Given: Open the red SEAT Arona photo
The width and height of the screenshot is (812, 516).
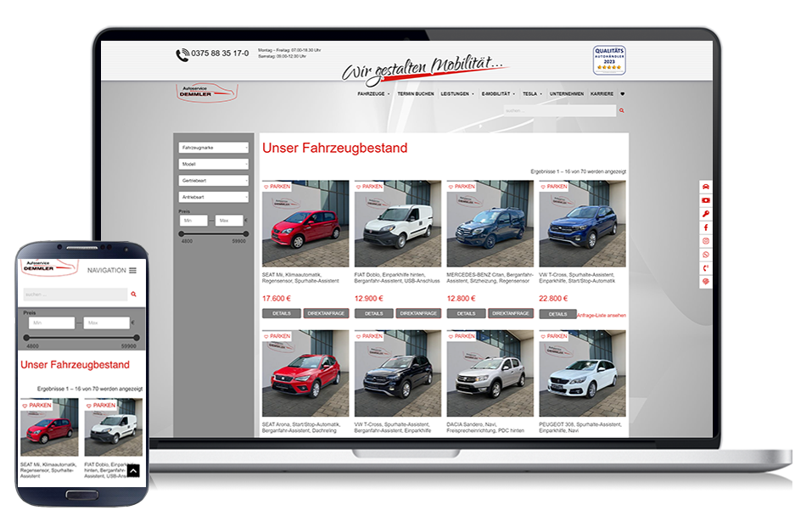Looking at the screenshot, I should (305, 373).
